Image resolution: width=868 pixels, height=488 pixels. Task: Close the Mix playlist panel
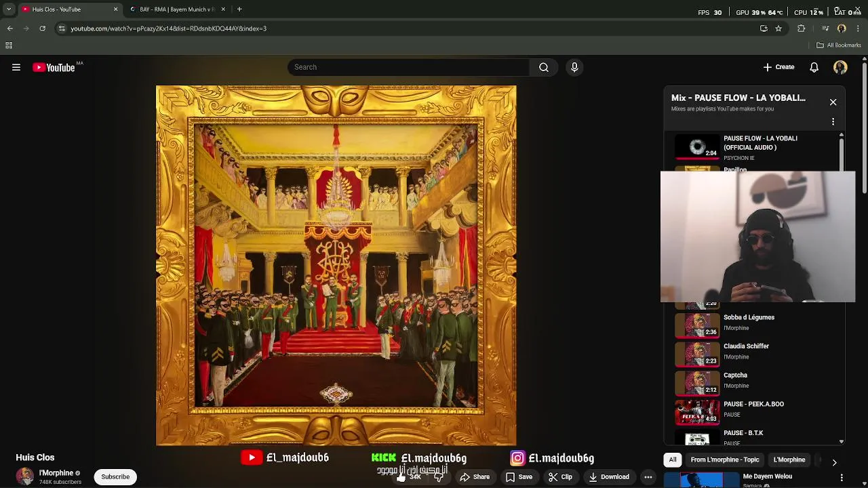(x=833, y=102)
